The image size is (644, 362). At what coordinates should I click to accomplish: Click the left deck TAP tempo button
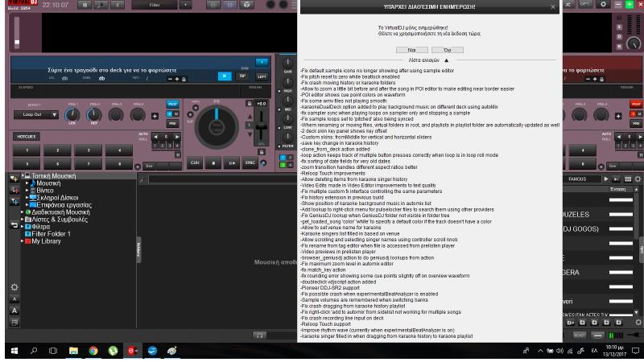point(242,76)
